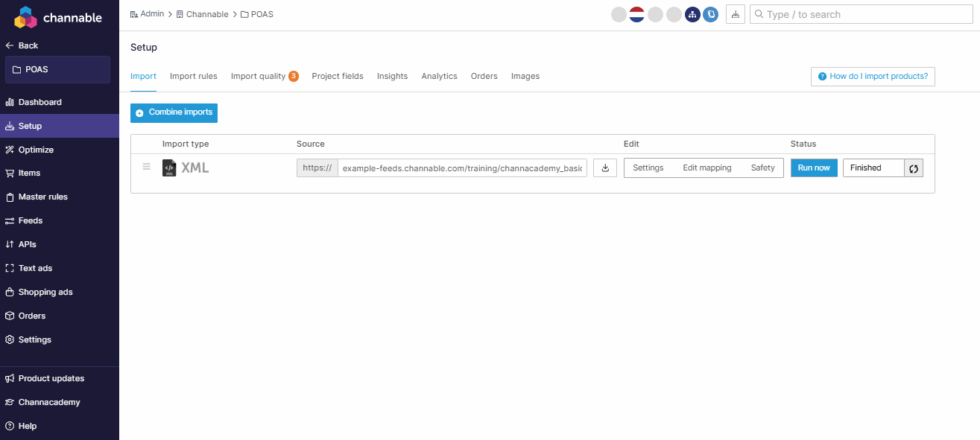Image resolution: width=980 pixels, height=440 pixels.
Task: Open import Safety options
Action: click(763, 168)
